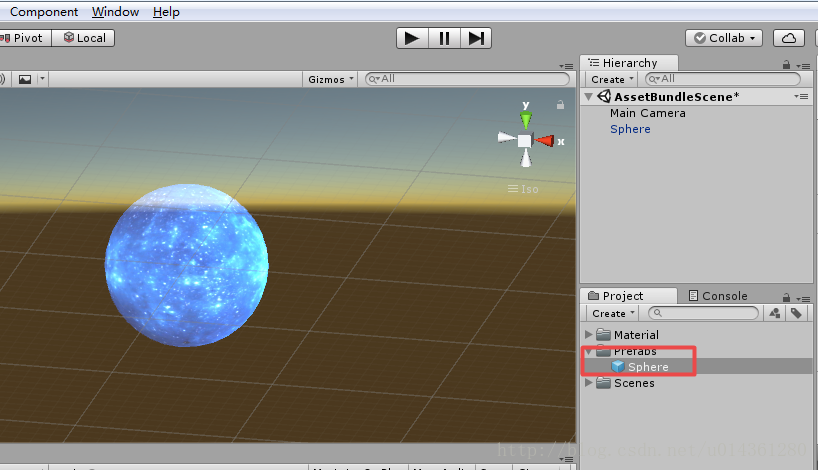
Task: Focus the Scene view search field
Action: [x=467, y=79]
